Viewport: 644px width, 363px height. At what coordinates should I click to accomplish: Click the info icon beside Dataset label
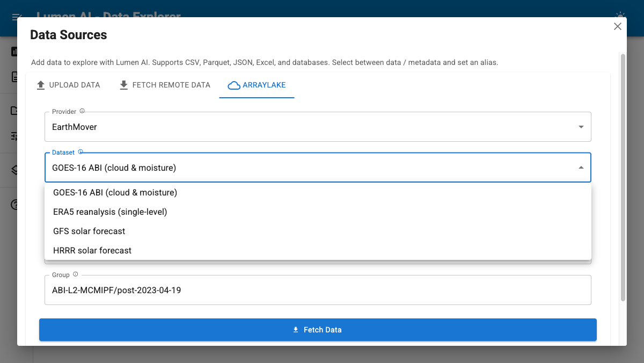tap(80, 152)
